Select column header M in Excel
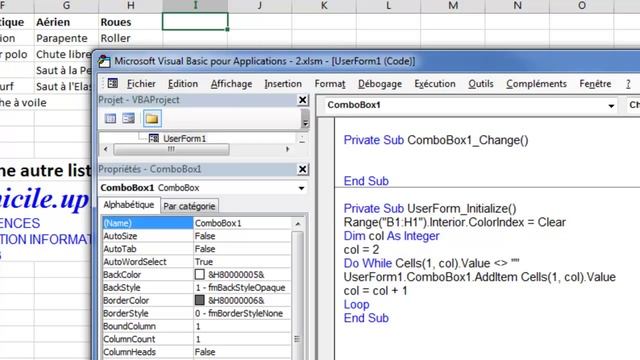Screen dimensions: 640x360 (453, 6)
